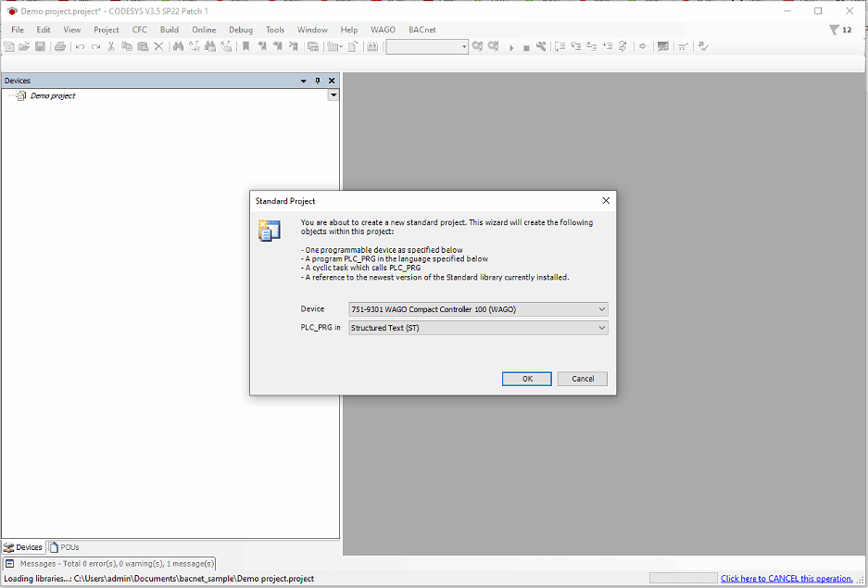Open the View menu

pos(72,30)
